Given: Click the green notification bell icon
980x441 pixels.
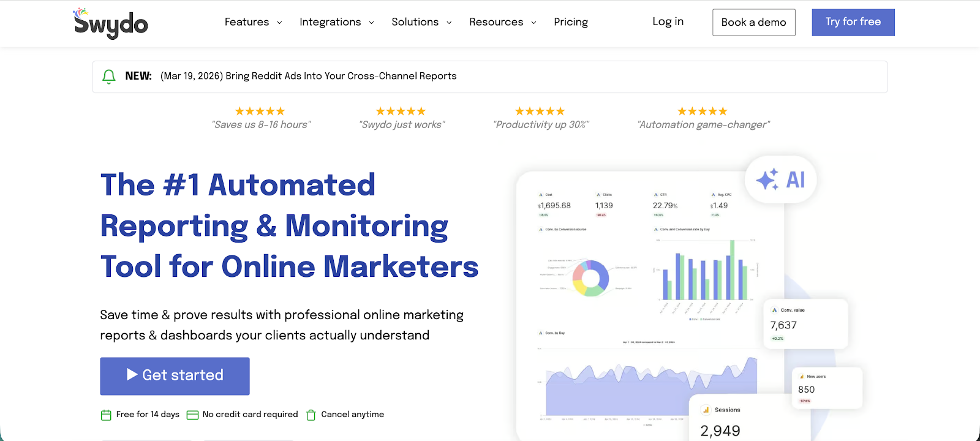Looking at the screenshot, I should (x=109, y=77).
